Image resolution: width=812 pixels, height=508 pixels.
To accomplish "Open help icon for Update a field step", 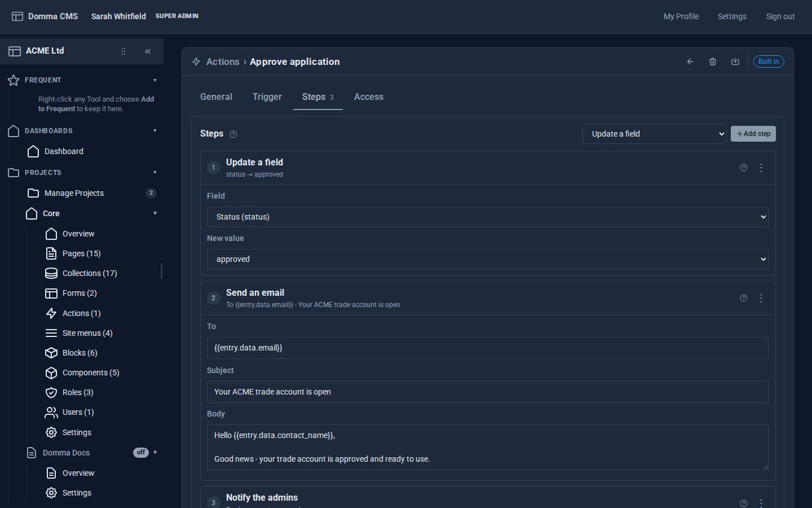I will pyautogui.click(x=744, y=168).
